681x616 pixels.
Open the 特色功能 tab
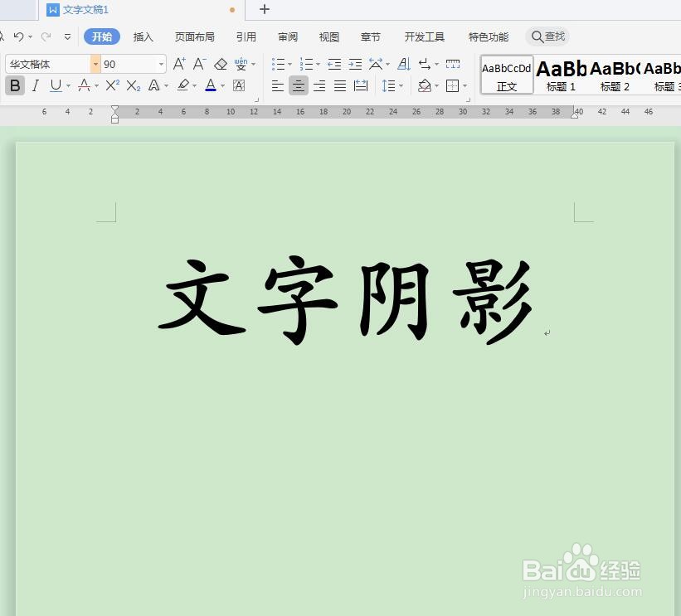(489, 37)
